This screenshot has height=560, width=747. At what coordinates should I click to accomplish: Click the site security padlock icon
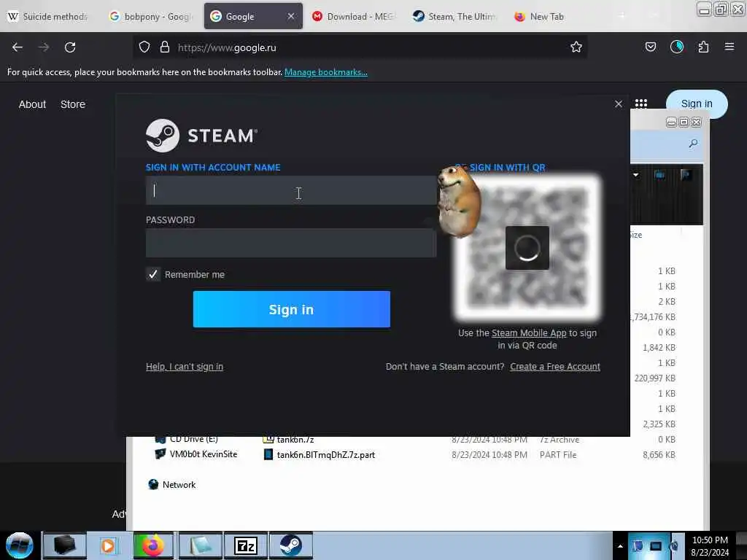point(165,47)
